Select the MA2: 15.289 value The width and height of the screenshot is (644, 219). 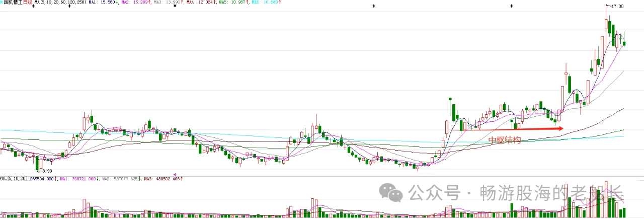coord(136,3)
